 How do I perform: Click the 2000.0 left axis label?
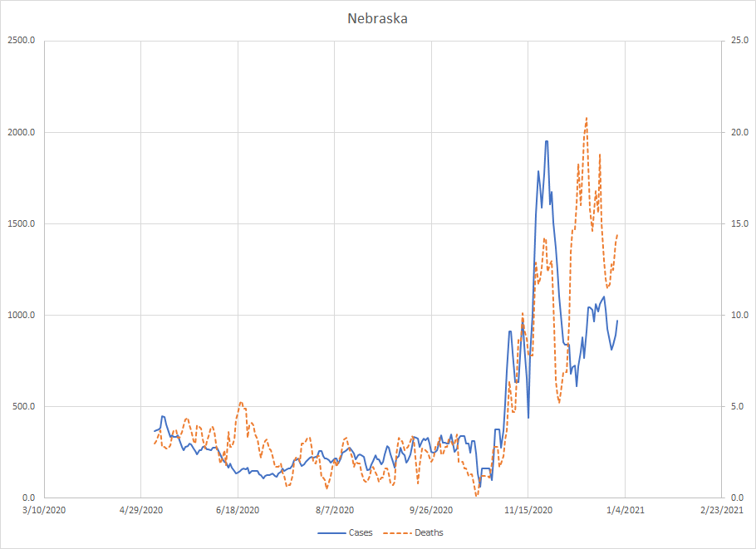pyautogui.click(x=22, y=133)
